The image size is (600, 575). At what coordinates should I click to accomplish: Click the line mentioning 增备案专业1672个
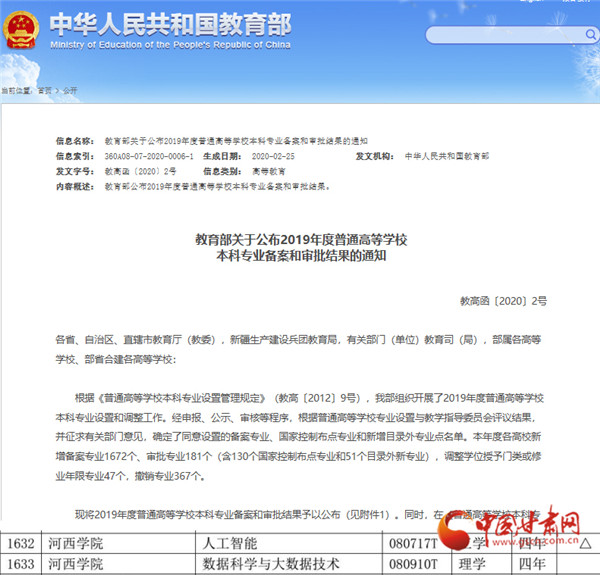pos(298,456)
